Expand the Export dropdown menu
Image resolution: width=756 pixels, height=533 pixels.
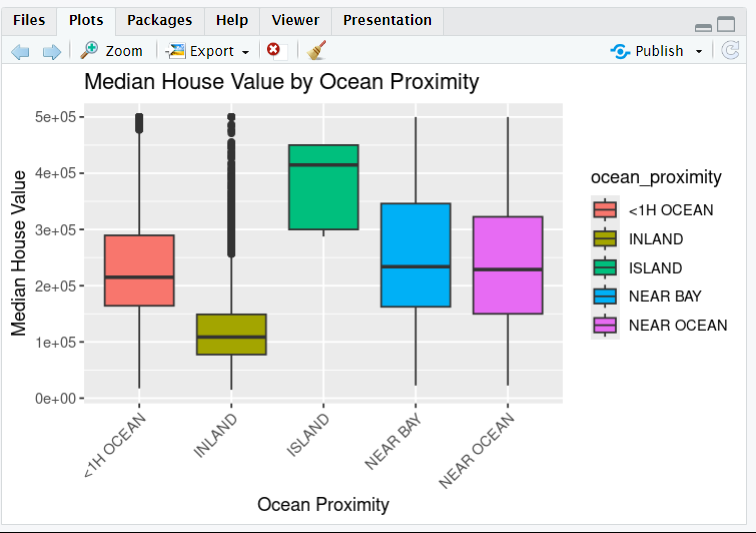(245, 52)
